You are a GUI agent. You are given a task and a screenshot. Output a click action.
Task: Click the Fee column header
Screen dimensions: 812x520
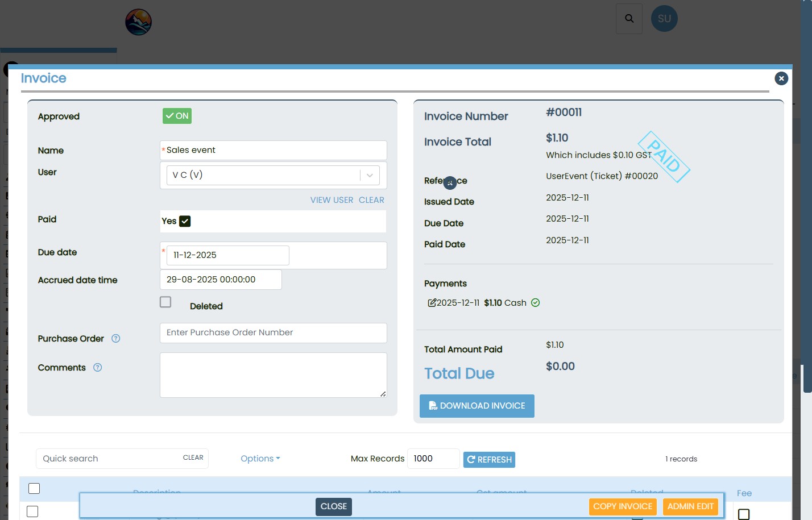tap(744, 493)
